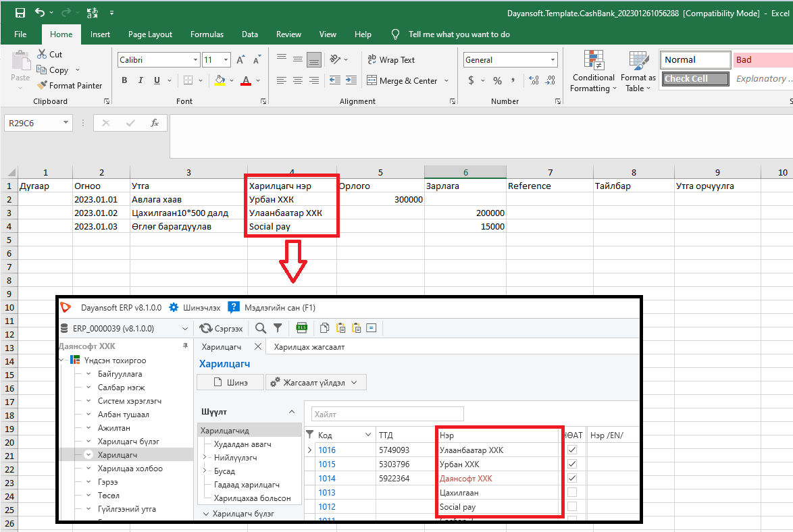This screenshot has width=793, height=532.
Task: Switch to the Page Layout tab
Action: click(150, 34)
